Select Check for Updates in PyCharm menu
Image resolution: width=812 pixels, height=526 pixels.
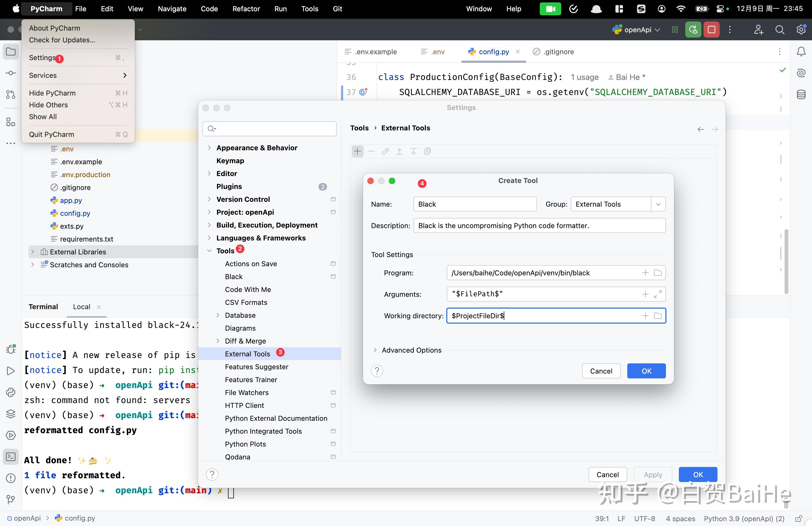click(62, 40)
